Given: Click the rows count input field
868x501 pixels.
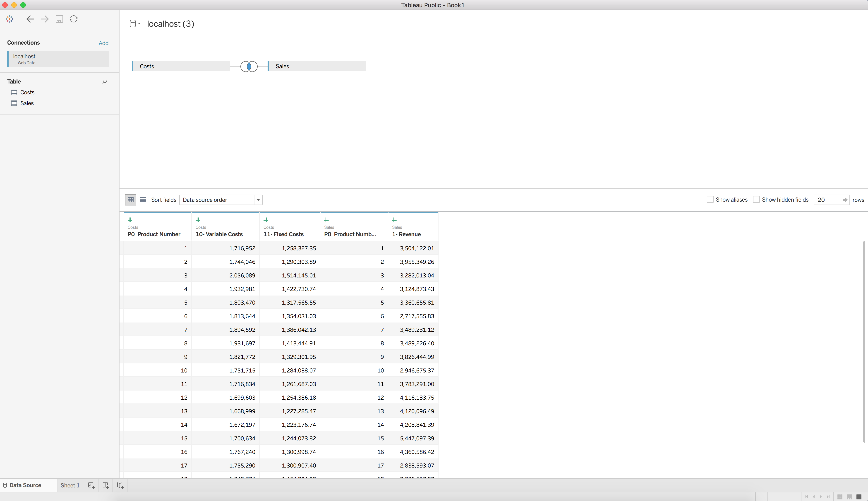Looking at the screenshot, I should click(x=828, y=200).
